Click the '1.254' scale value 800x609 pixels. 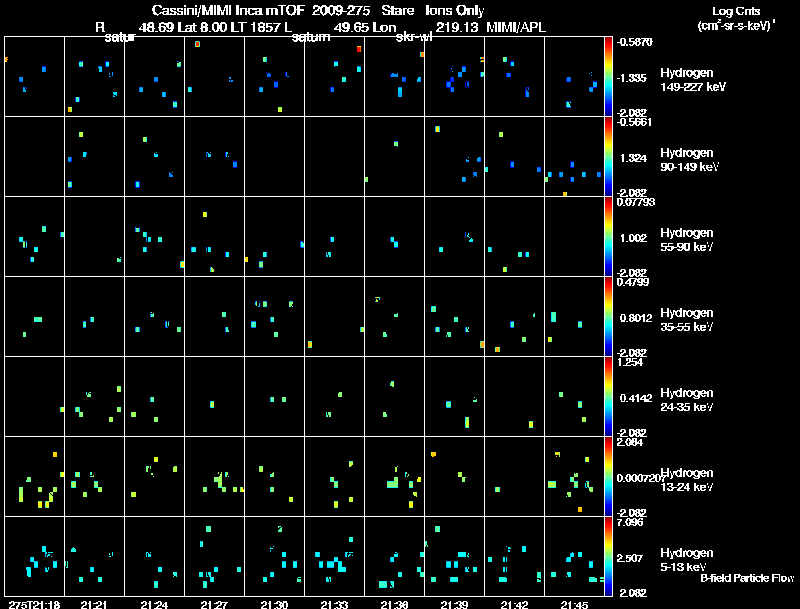pyautogui.click(x=630, y=362)
